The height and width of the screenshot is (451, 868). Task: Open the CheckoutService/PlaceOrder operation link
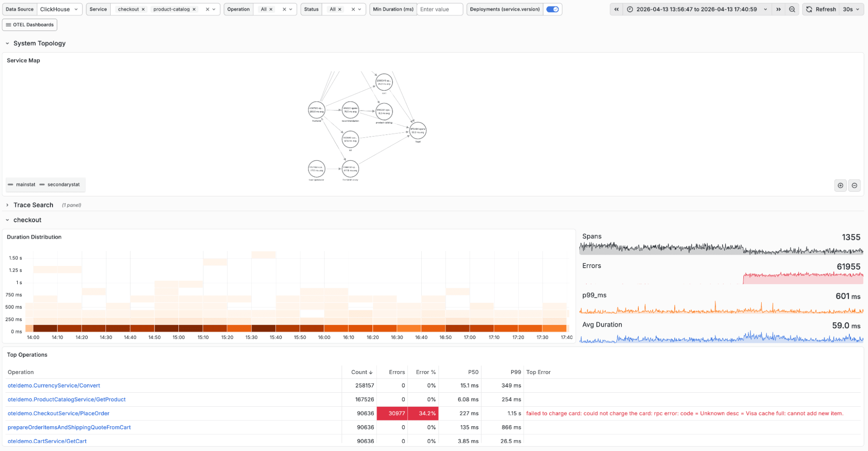(x=59, y=413)
